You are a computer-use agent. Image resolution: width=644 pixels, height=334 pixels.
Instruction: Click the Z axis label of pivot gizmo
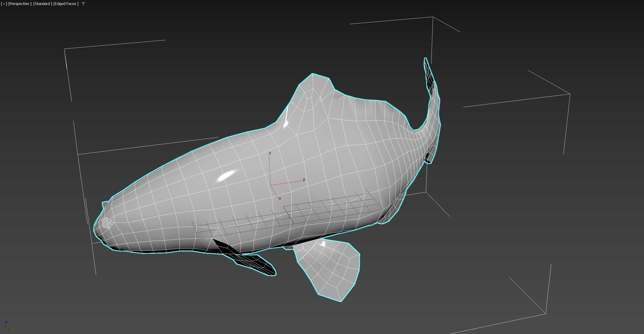(270, 153)
